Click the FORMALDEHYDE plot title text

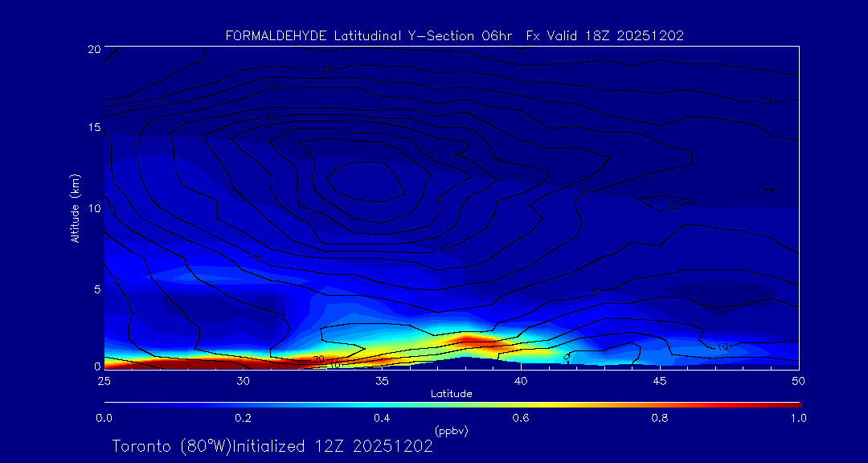(x=454, y=35)
